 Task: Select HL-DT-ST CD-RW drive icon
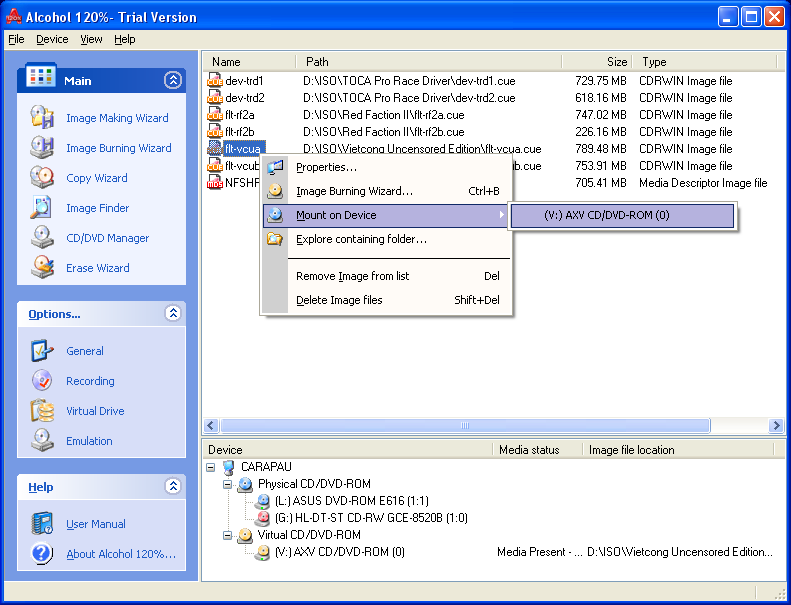pyautogui.click(x=262, y=518)
